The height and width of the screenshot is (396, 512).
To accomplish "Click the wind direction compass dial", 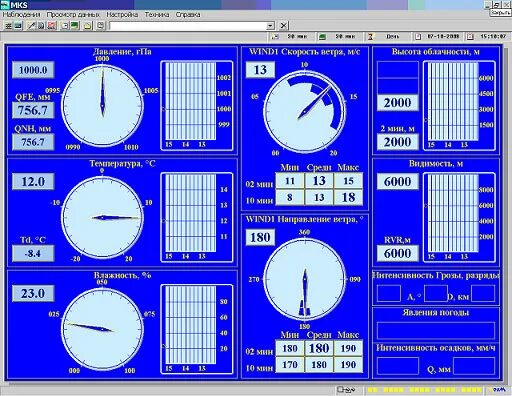I will click(x=305, y=279).
